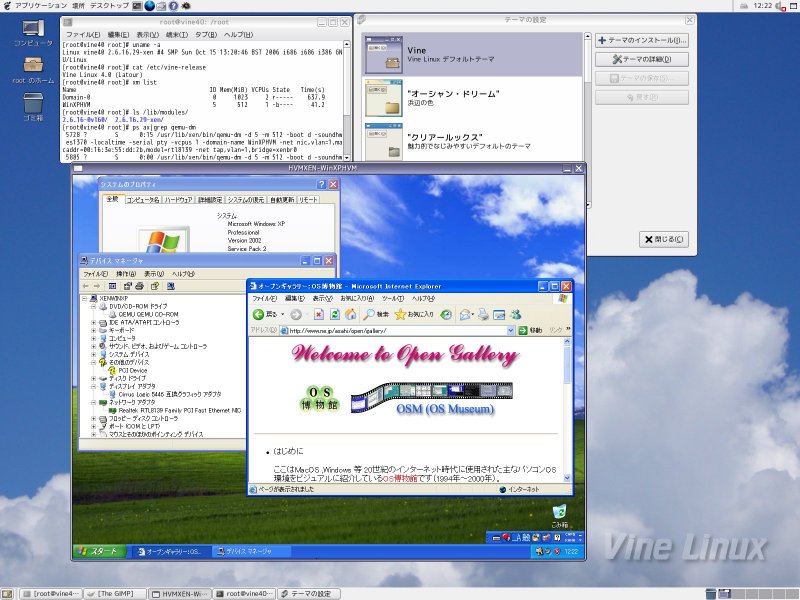The width and height of the screenshot is (800, 600).
Task: Click The GIMP button on the bottom taskbar
Action: [x=115, y=594]
